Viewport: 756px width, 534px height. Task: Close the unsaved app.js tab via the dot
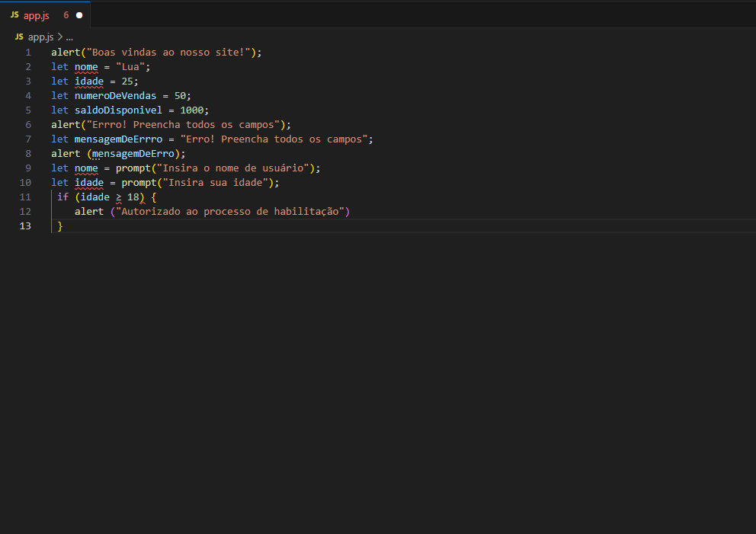click(79, 15)
